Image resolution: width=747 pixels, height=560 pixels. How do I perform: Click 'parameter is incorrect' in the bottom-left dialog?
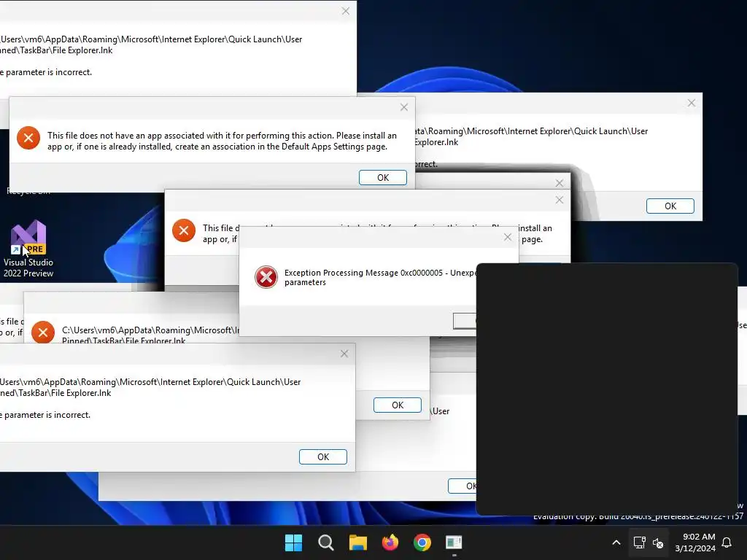coord(47,415)
